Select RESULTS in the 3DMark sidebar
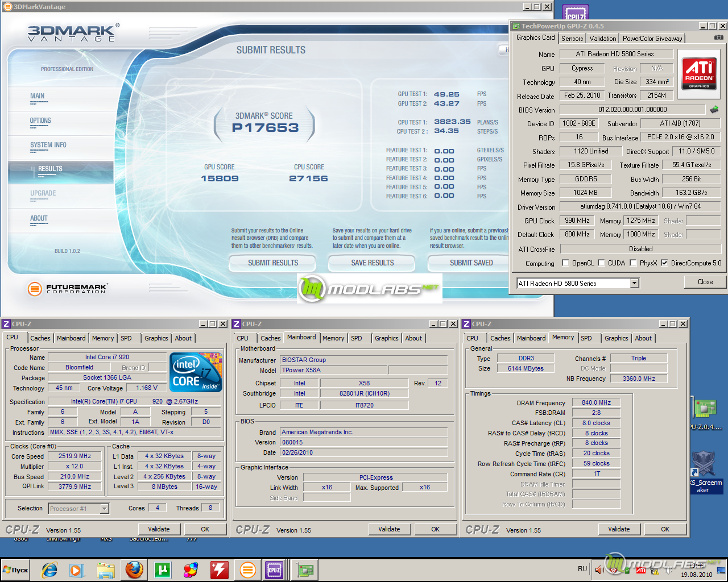This screenshot has width=728, height=582. coord(50,169)
